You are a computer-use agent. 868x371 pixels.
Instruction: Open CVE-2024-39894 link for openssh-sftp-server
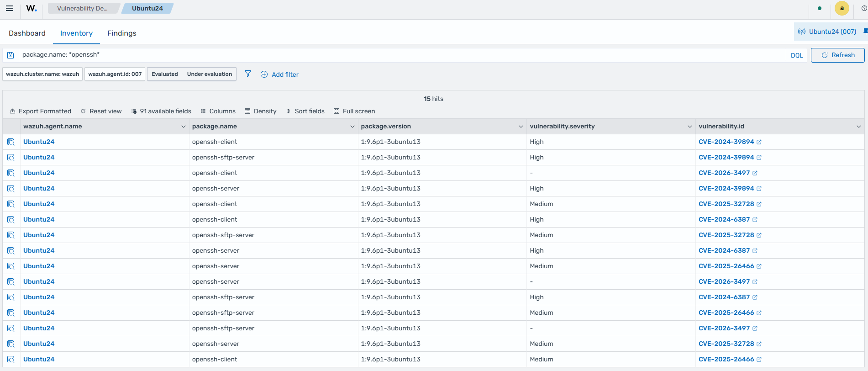pos(730,158)
